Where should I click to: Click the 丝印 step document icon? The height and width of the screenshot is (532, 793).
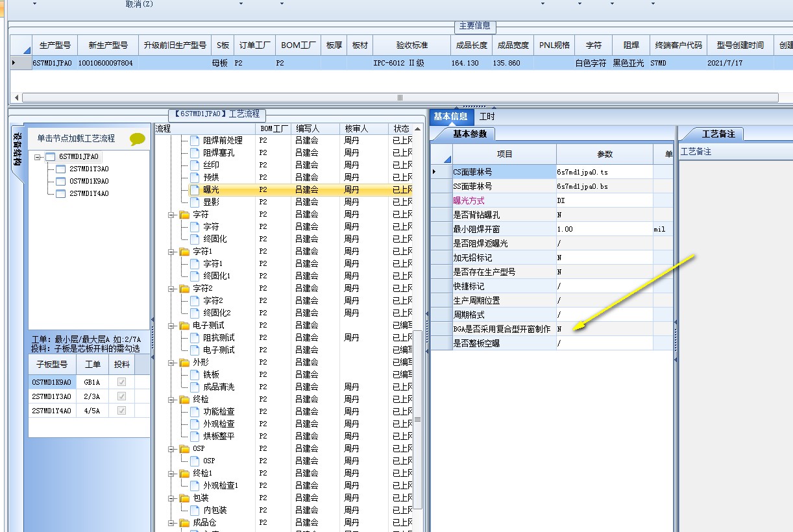[x=195, y=165]
